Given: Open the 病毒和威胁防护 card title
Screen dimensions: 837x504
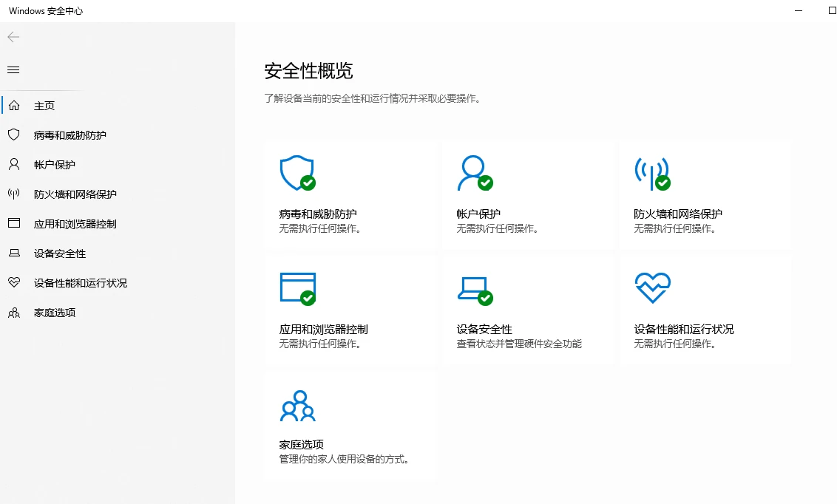Looking at the screenshot, I should click(318, 214).
